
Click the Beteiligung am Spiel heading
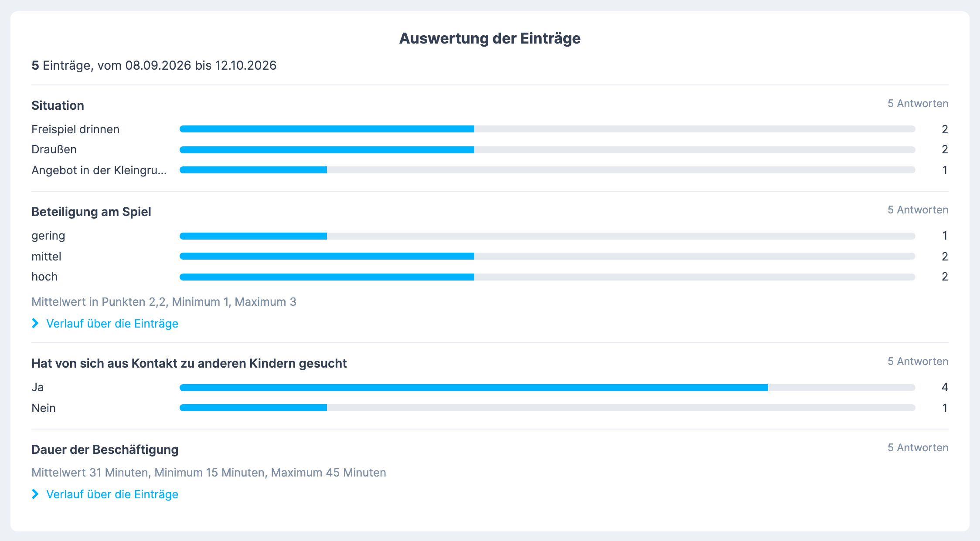coord(91,212)
